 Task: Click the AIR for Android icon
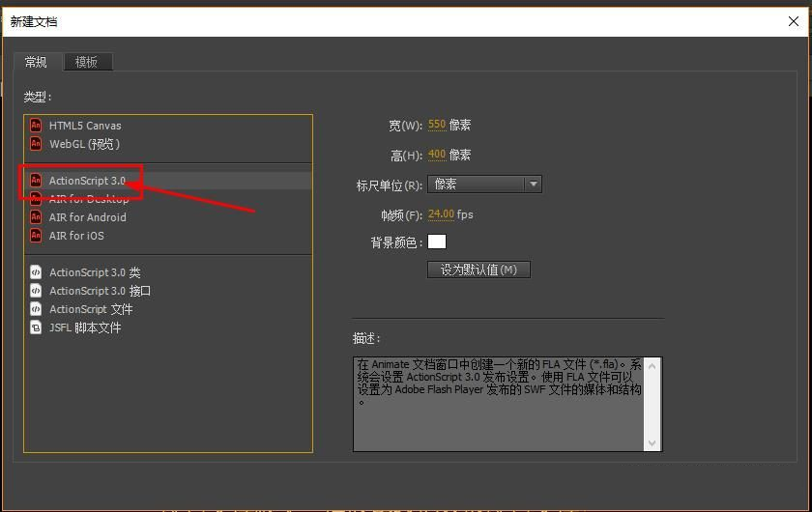tap(36, 217)
